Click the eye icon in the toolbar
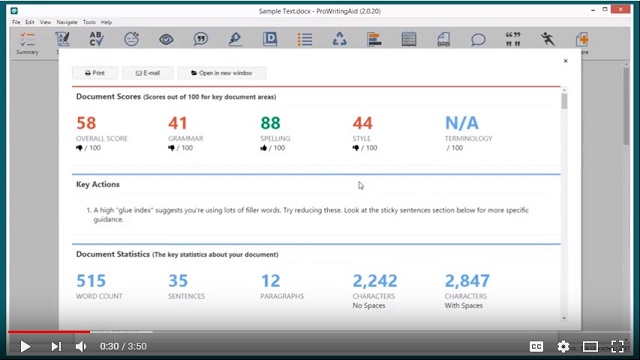 pos(166,40)
